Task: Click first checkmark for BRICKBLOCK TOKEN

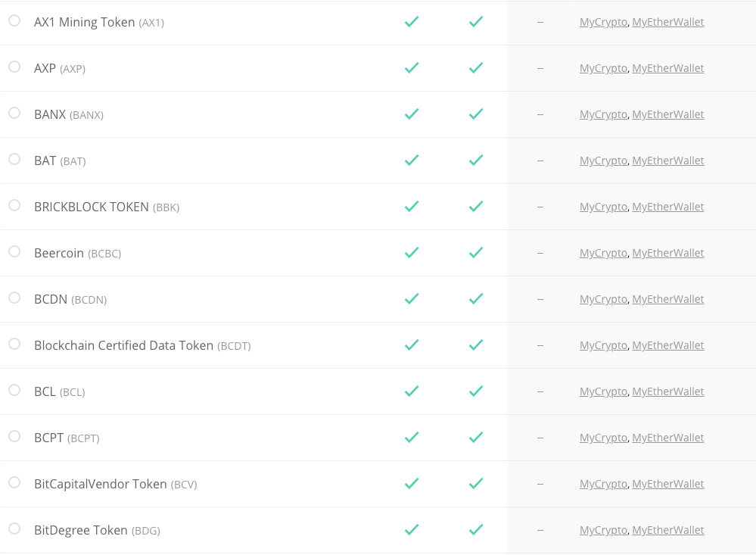Action: 412,207
